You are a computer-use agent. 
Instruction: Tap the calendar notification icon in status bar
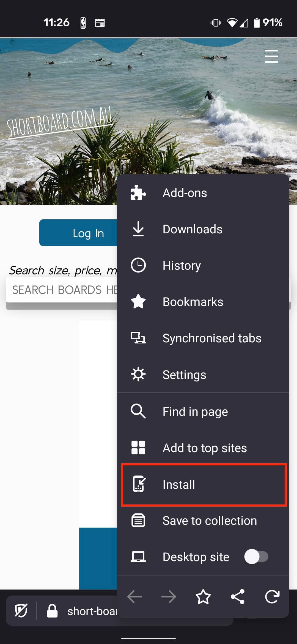[100, 23]
